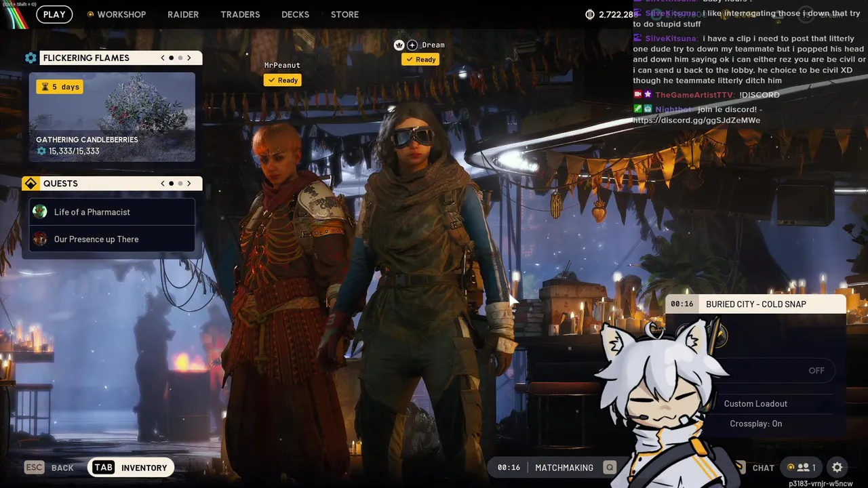The width and height of the screenshot is (868, 488).
Task: Select the first page dot in Quests
Action: [171, 183]
